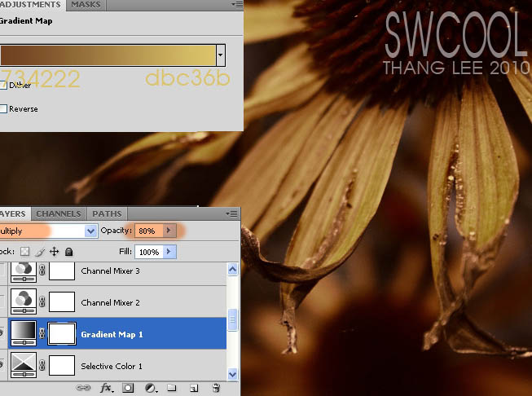This screenshot has height=396, width=532.
Task: Hide the Selective Color 1 layer
Action: pos(2,366)
